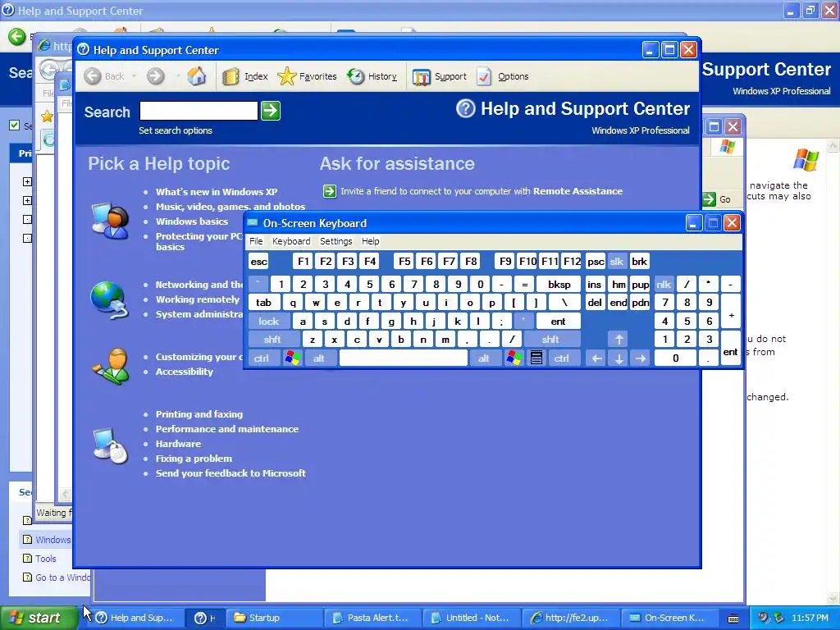840x630 pixels.
Task: Click the psc print screen key
Action: tap(596, 262)
